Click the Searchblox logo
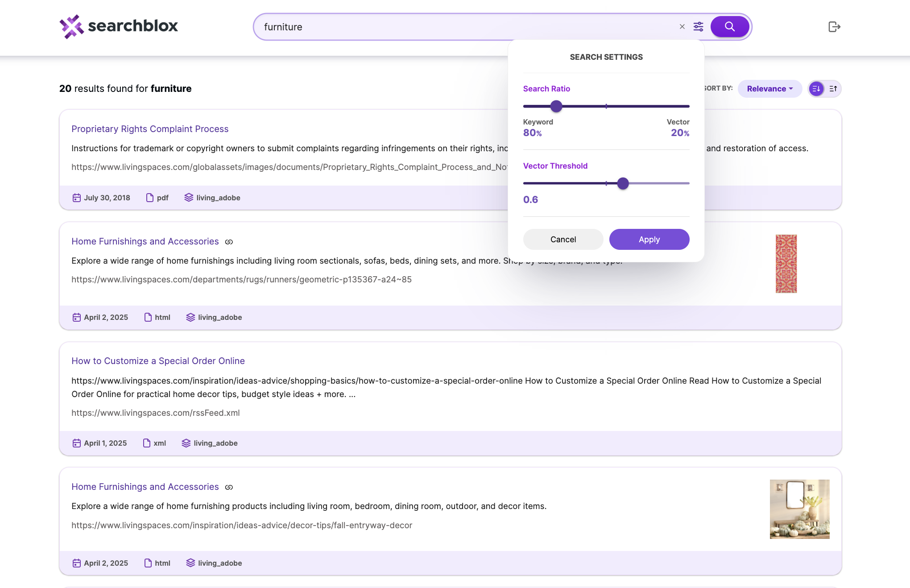The width and height of the screenshot is (910, 588). tap(119, 26)
